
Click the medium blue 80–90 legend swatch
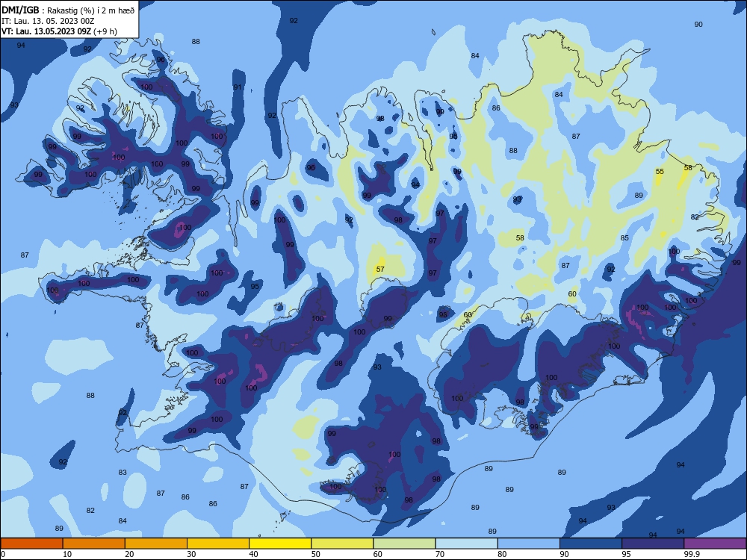[529, 544]
